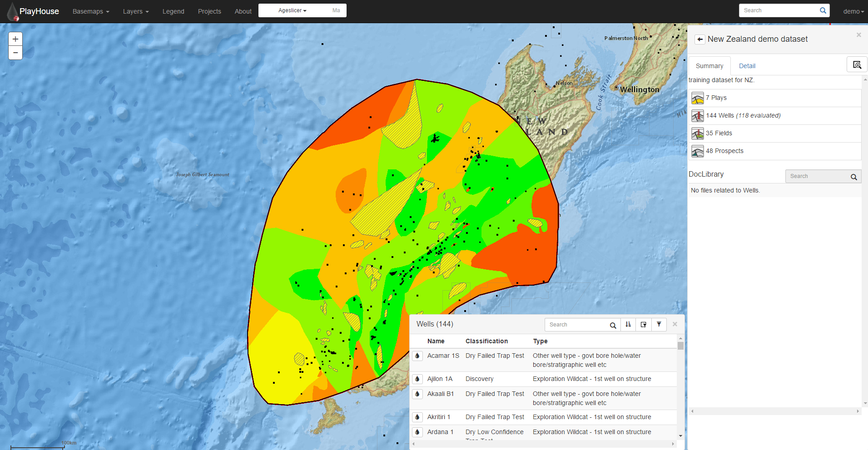
Task: Select the Akritiri 1 well name
Action: pyautogui.click(x=438, y=417)
